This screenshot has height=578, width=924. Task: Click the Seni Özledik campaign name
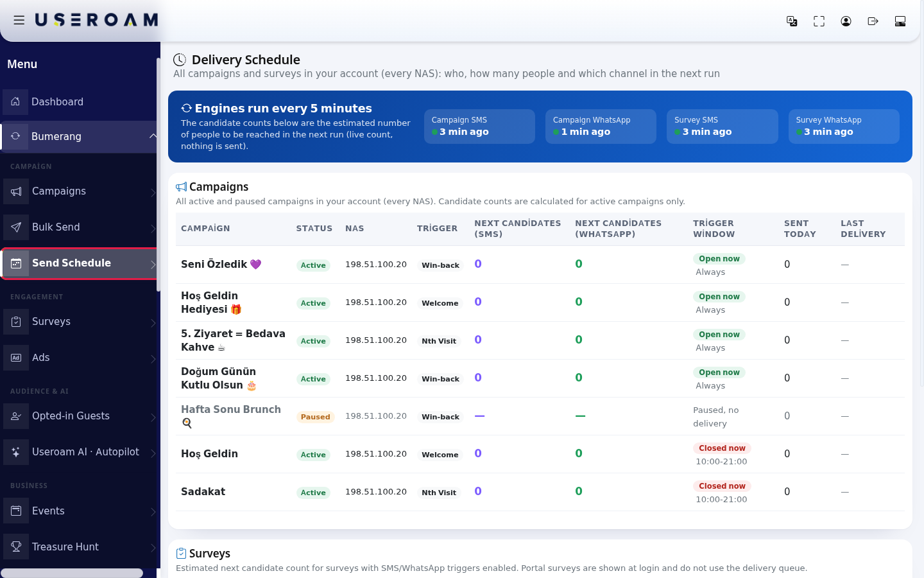[221, 265]
